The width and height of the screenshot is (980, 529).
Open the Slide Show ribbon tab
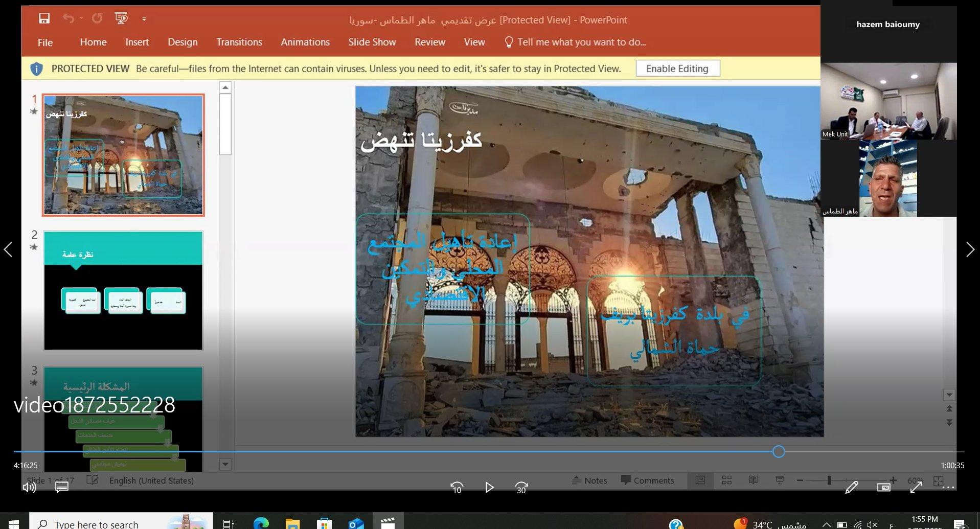tap(372, 42)
